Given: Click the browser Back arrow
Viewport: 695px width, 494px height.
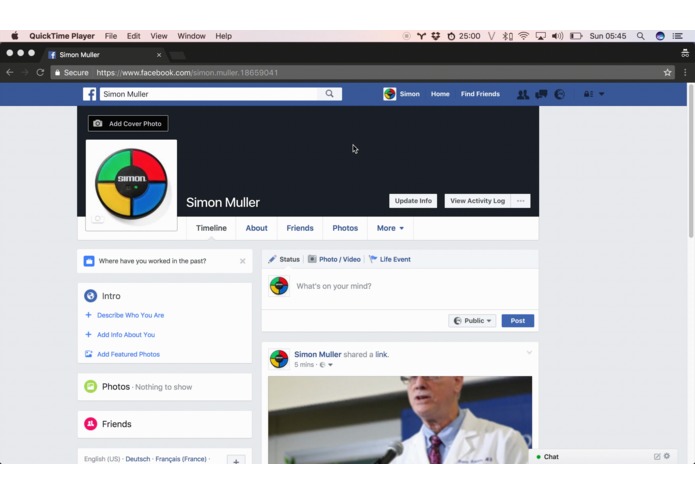Looking at the screenshot, I should click(x=10, y=72).
